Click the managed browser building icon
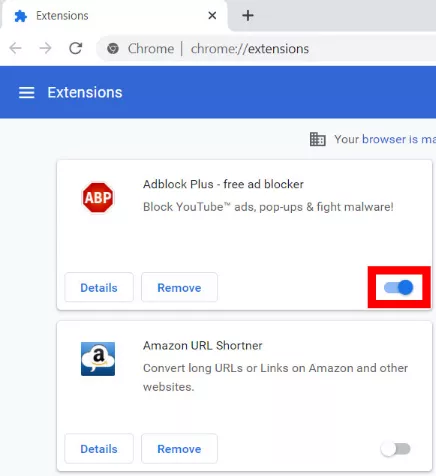This screenshot has width=436, height=476. click(x=317, y=139)
